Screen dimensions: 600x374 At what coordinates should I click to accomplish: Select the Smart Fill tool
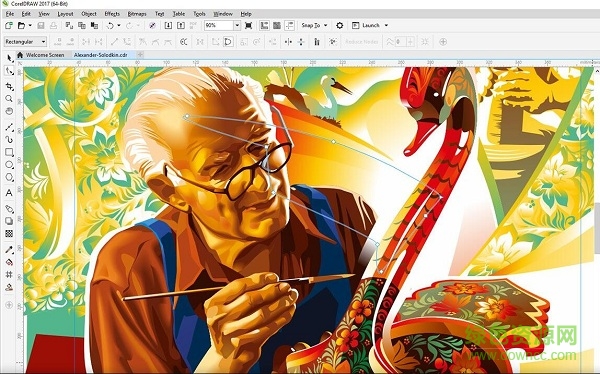pos(9,287)
